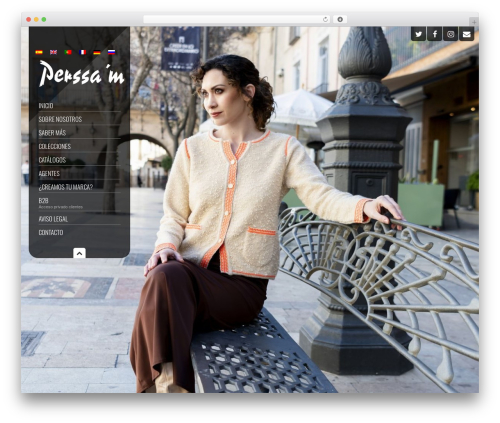Collapse the sidebar menu with the chevron

[79, 253]
